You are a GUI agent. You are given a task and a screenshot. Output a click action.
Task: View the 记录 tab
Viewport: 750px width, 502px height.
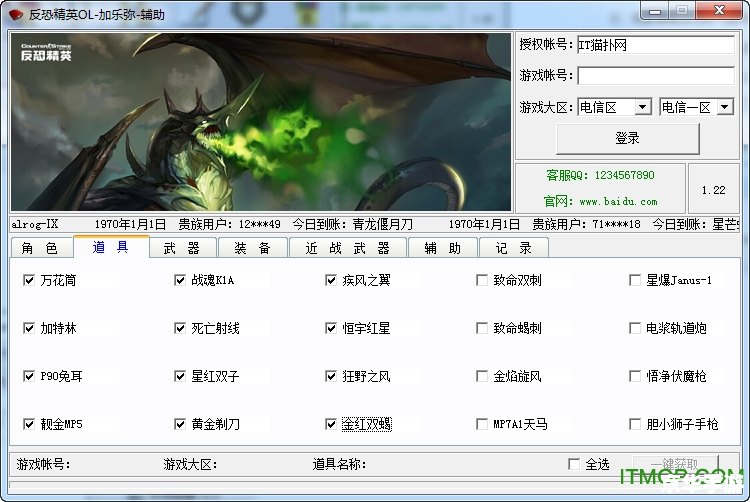[514, 248]
